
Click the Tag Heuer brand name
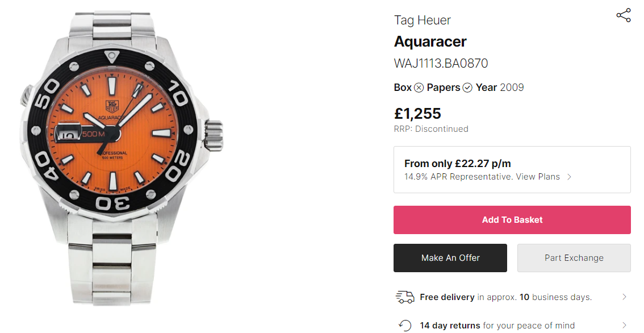422,20
